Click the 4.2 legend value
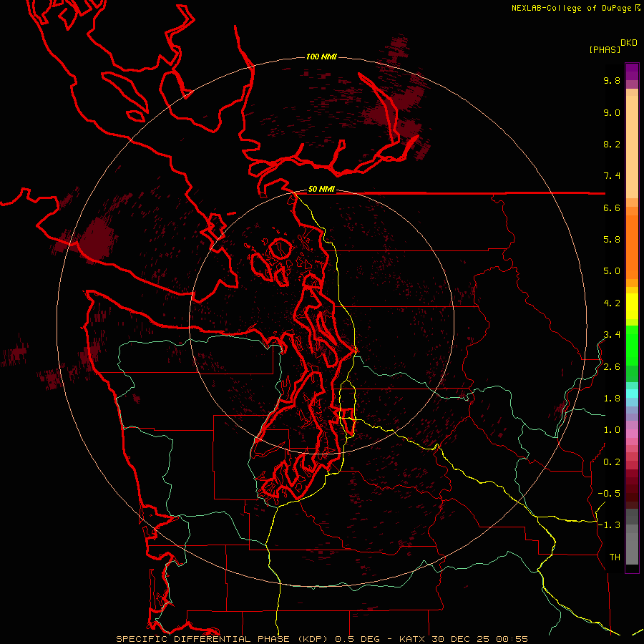 pos(612,303)
